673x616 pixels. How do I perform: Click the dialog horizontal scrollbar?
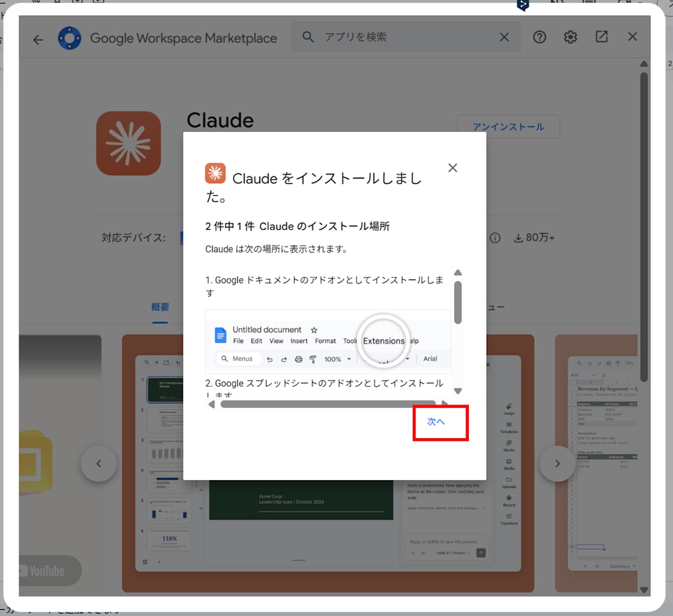tap(328, 404)
